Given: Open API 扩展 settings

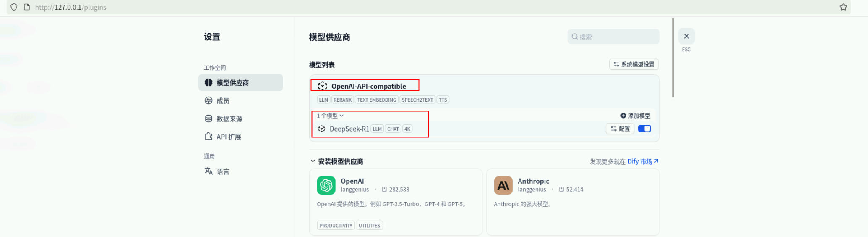Looking at the screenshot, I should [240, 137].
